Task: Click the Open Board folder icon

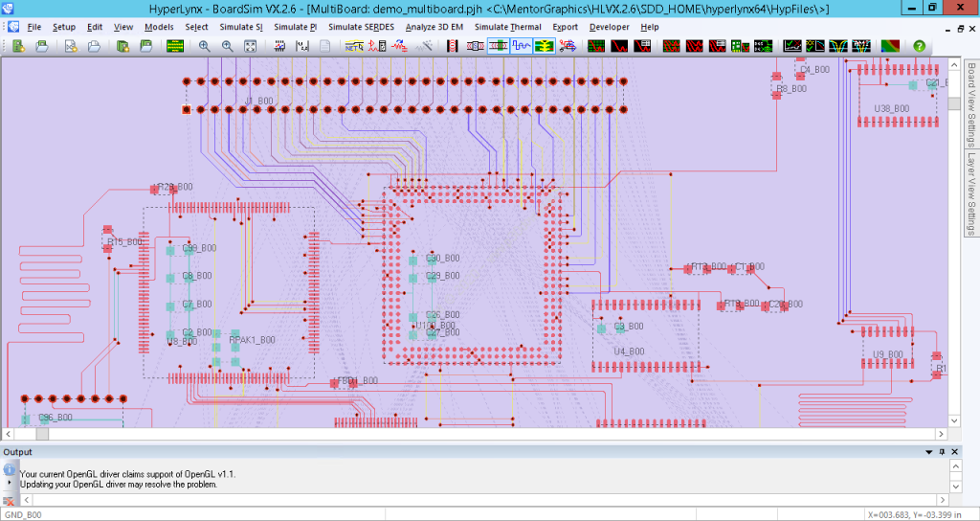Action: (41, 46)
